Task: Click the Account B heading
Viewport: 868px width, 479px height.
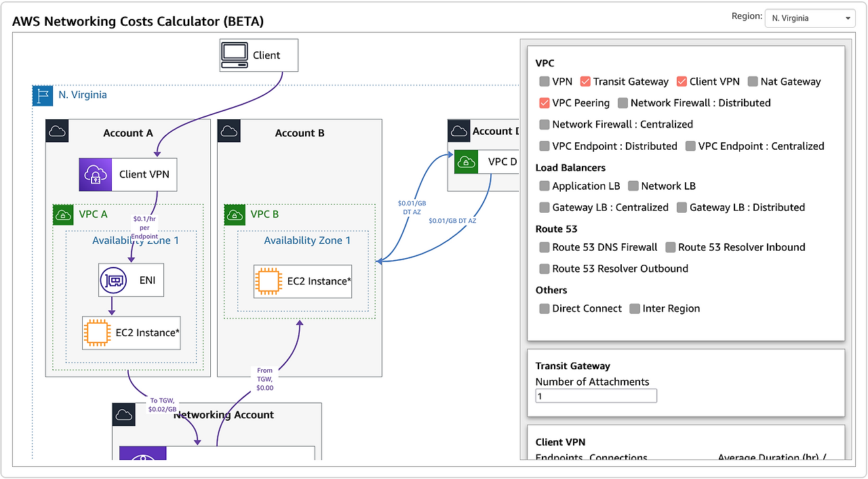Action: [300, 133]
